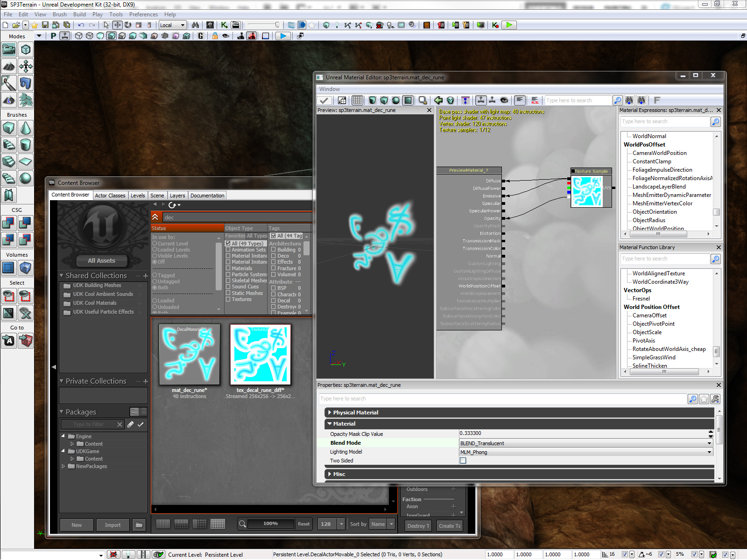Click the undo arrow in main toolbar

[x=81, y=25]
